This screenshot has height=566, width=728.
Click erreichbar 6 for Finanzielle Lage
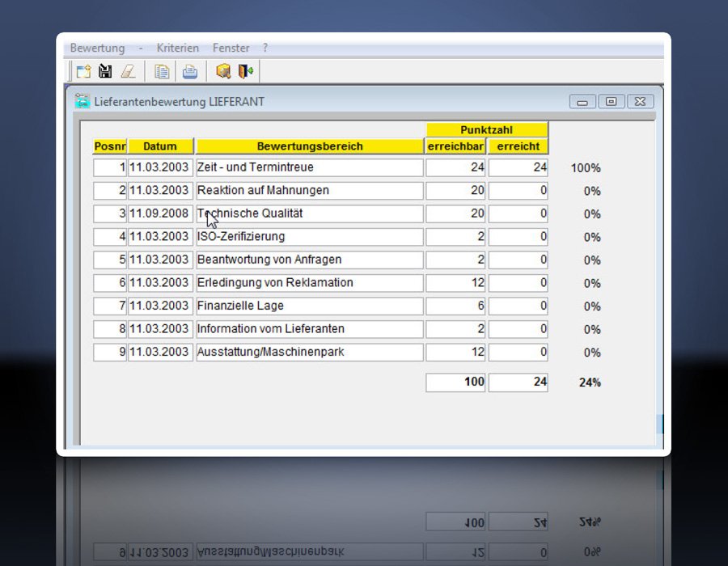pyautogui.click(x=455, y=306)
